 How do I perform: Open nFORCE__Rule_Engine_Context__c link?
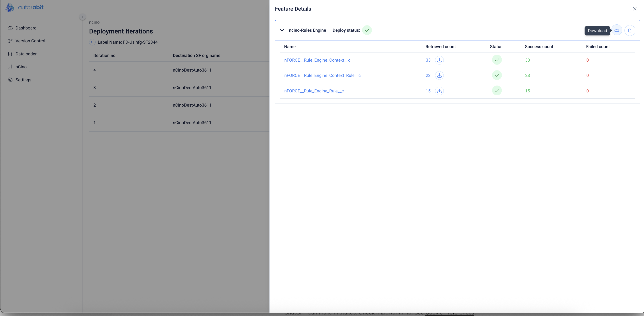pos(317,60)
